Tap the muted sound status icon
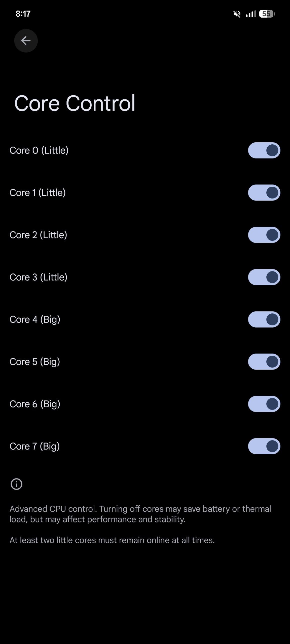The image size is (290, 644). pos(237,14)
